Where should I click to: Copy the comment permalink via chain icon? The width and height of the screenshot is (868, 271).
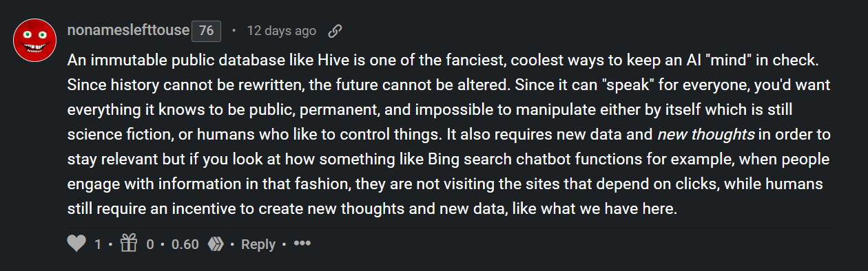tap(335, 31)
